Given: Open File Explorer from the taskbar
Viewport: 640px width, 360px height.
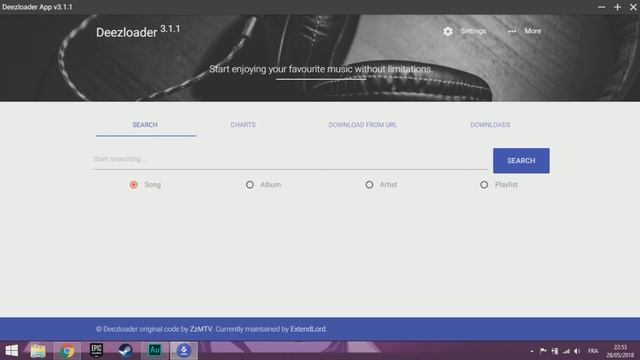Looking at the screenshot, I should (x=38, y=351).
